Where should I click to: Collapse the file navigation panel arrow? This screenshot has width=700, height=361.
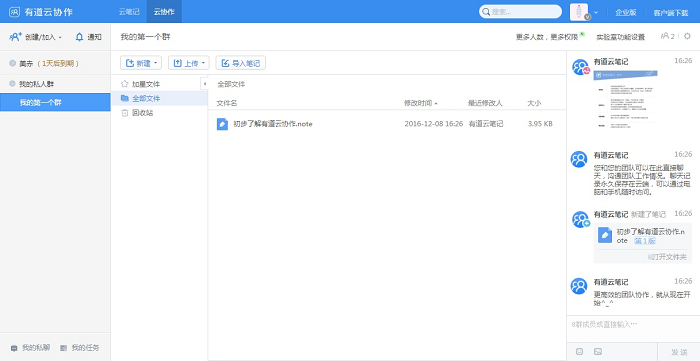point(204,83)
